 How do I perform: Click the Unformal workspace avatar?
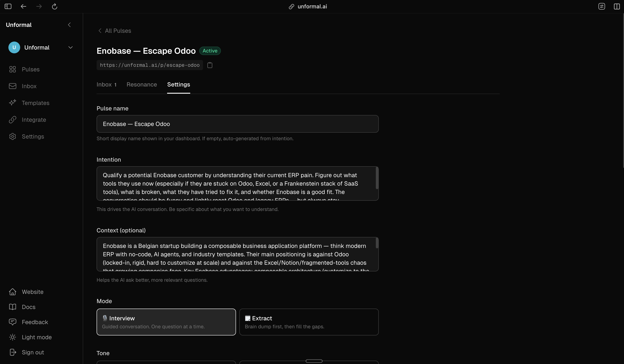tap(14, 47)
